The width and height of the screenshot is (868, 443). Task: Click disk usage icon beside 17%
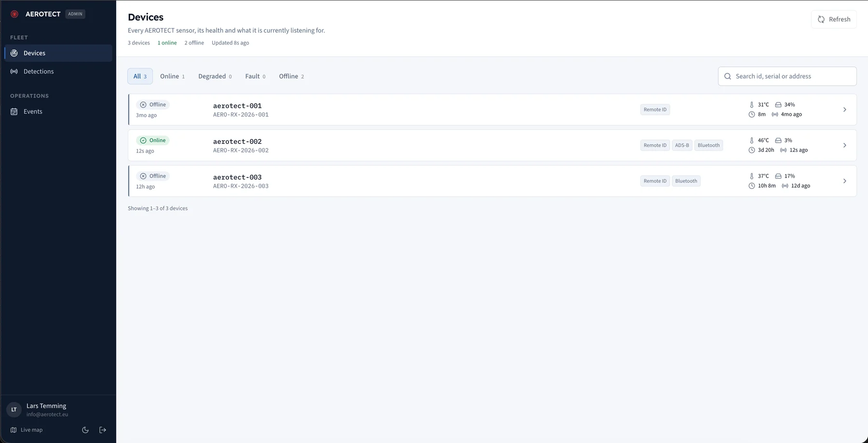point(778,176)
